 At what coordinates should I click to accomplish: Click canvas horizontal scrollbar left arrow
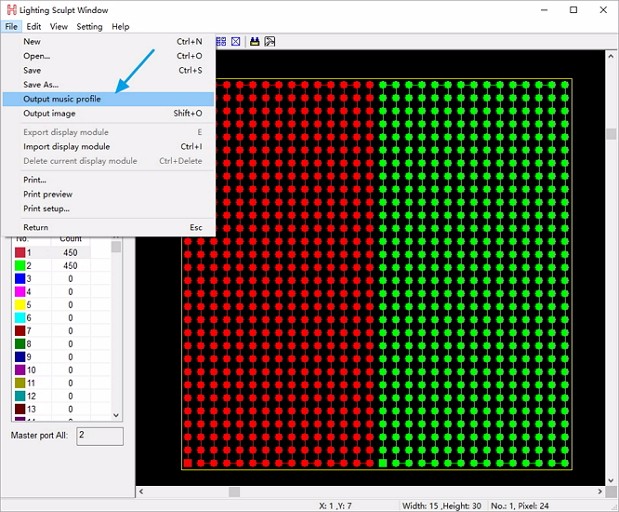[x=141, y=491]
